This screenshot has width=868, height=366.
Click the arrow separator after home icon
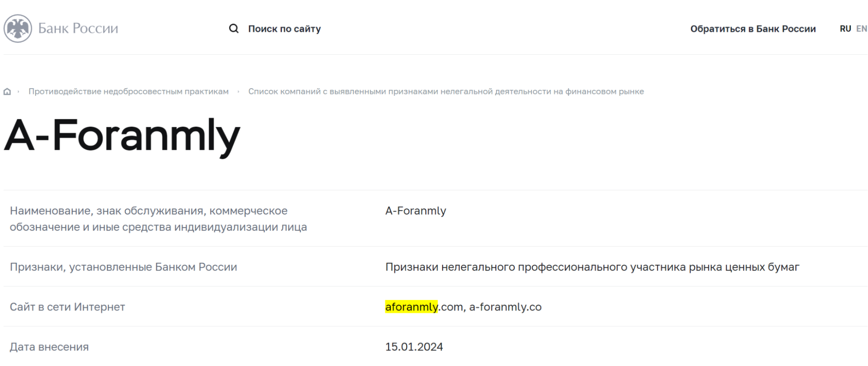18,92
